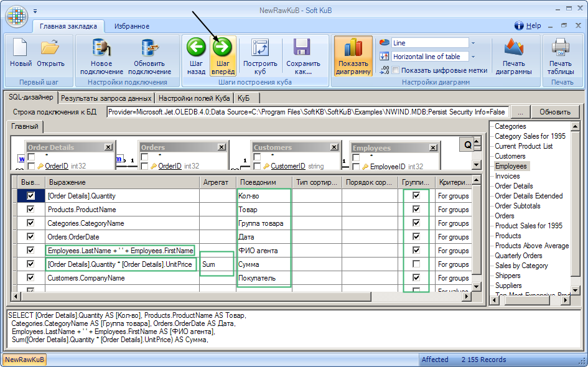Click Обновить подключение database icon
588x367 pixels.
[149, 48]
